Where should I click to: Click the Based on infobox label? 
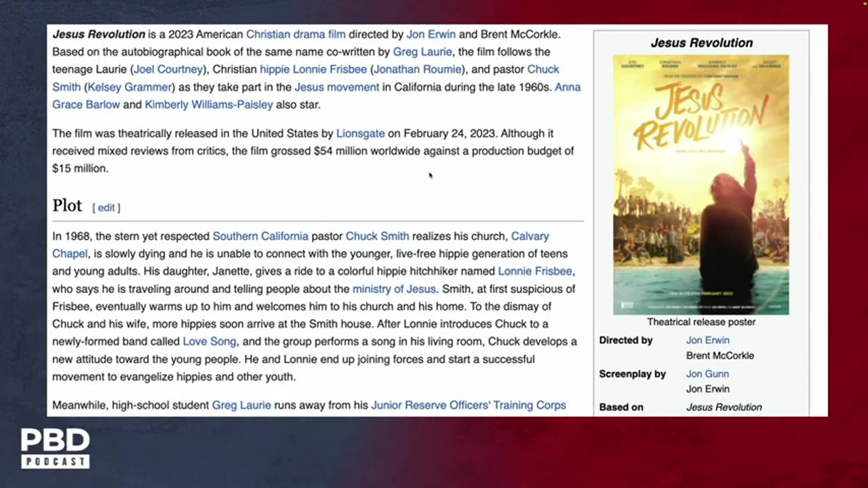click(621, 407)
